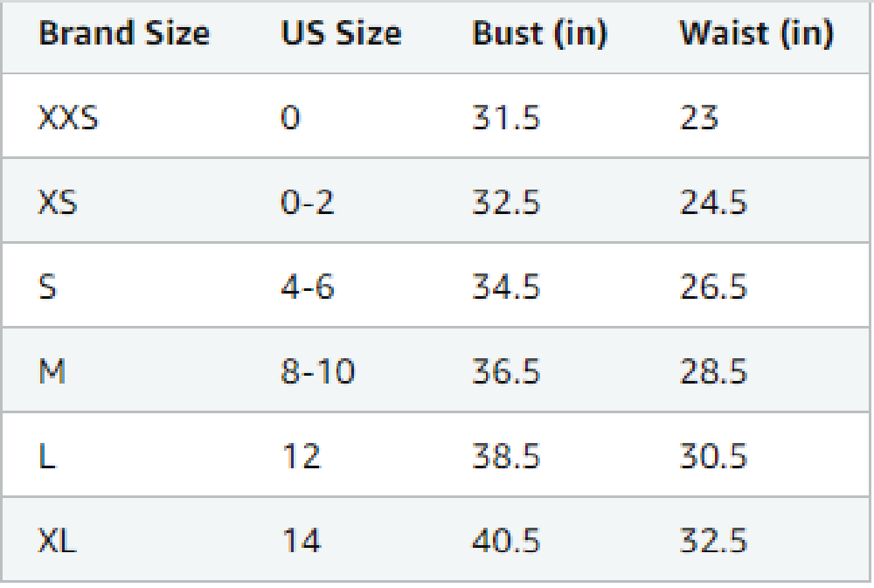This screenshot has width=874, height=588.
Task: Select the XS brand size cell
Action: [x=58, y=203]
